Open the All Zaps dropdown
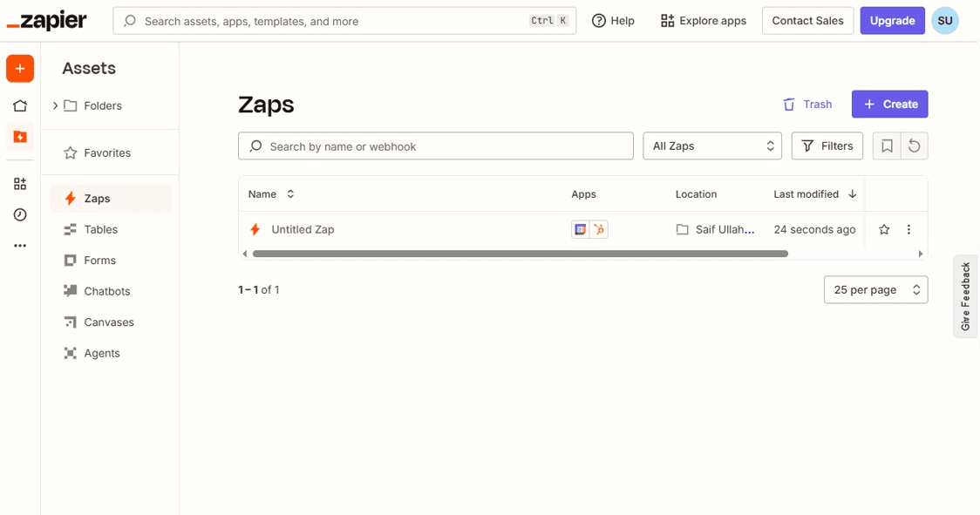 (712, 146)
